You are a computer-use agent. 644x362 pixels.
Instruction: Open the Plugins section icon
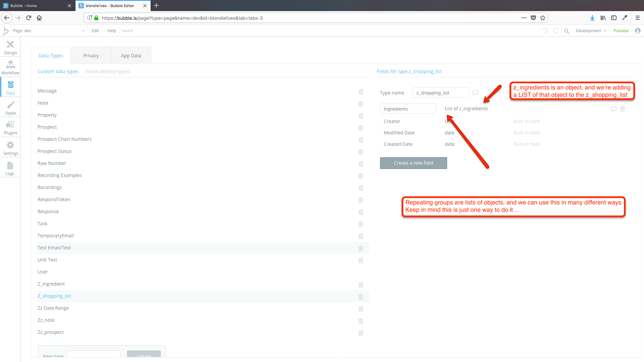point(10,128)
